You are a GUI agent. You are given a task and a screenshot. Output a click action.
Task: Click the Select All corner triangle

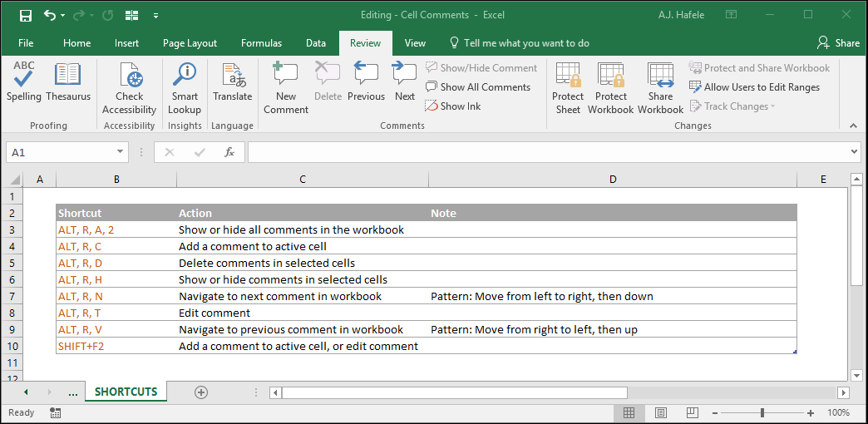coord(15,180)
